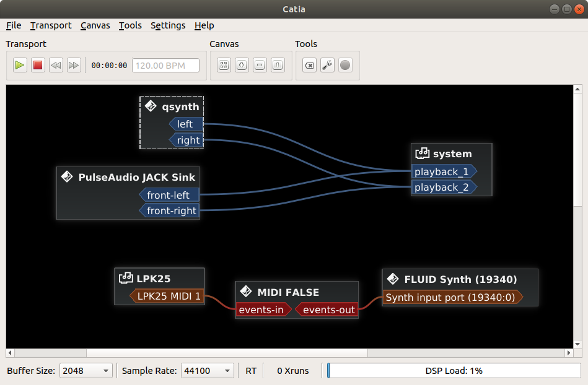This screenshot has height=385, width=588.
Task: Click the MIDI FALSE box icon
Action: coord(246,292)
